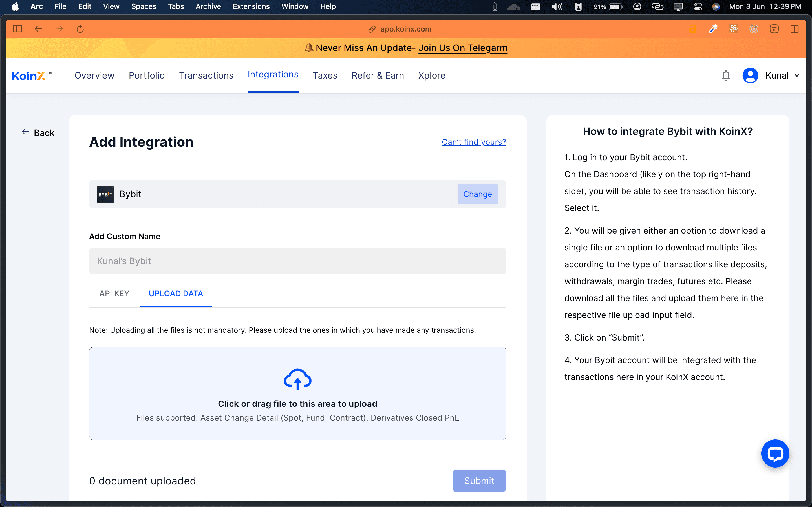Open the Can't find yours link
Viewport: 812px width, 507px height.
click(x=473, y=142)
